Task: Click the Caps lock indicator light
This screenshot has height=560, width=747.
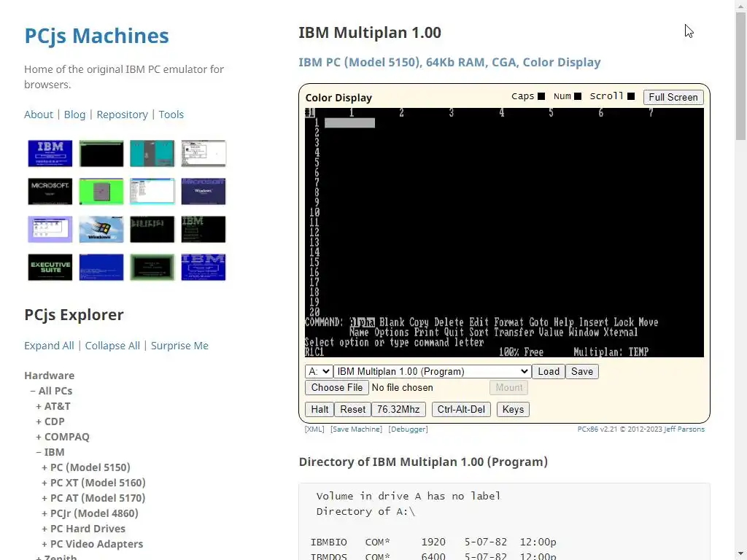Action: click(541, 96)
